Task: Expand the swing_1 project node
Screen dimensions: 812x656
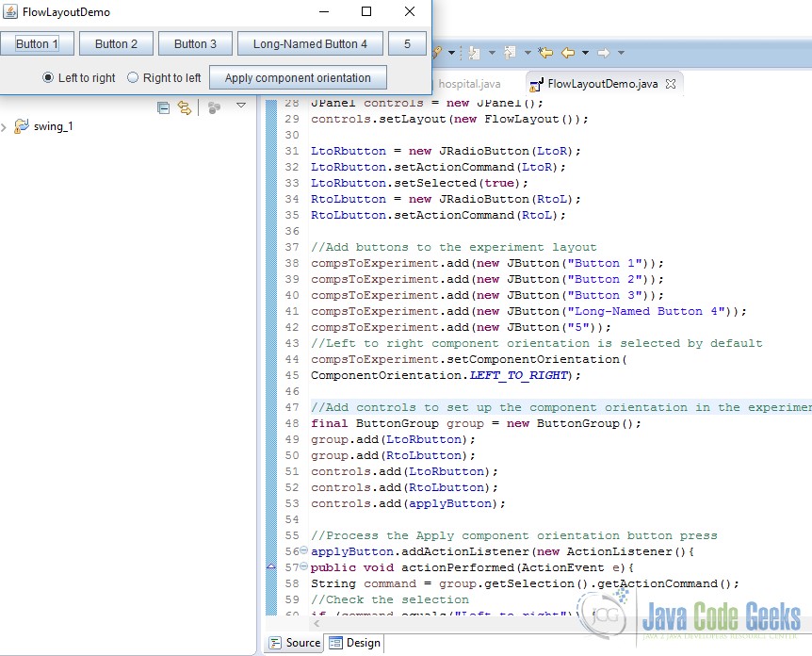Action: 7,124
